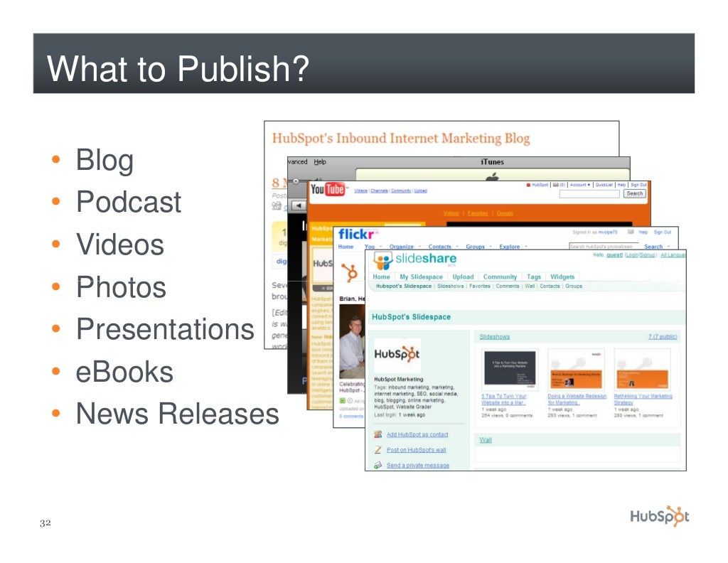Open Website Redesign slideshow thumbnail
Image resolution: width=728 pixels, height=563 pixels.
(x=576, y=370)
